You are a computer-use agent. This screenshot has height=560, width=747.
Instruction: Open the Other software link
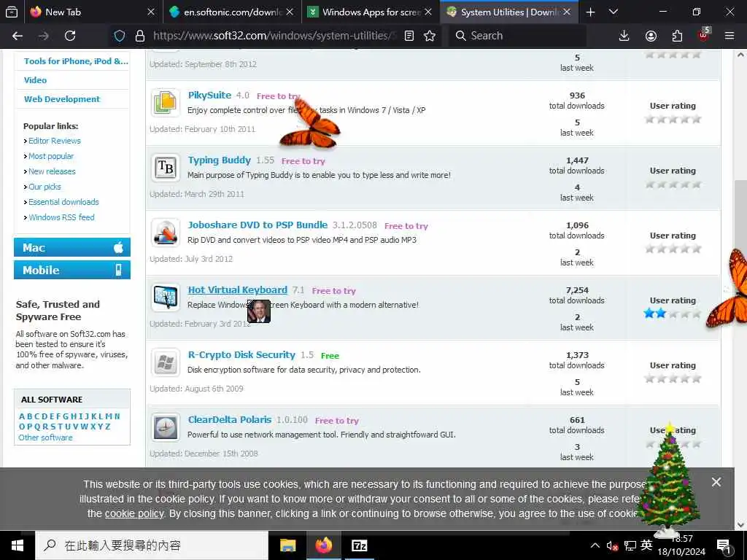(45, 437)
